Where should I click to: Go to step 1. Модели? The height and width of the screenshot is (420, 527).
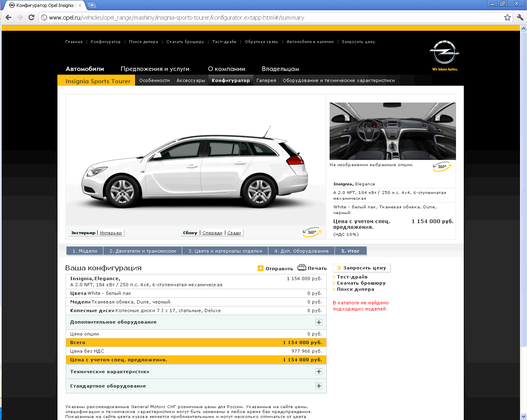pos(85,251)
